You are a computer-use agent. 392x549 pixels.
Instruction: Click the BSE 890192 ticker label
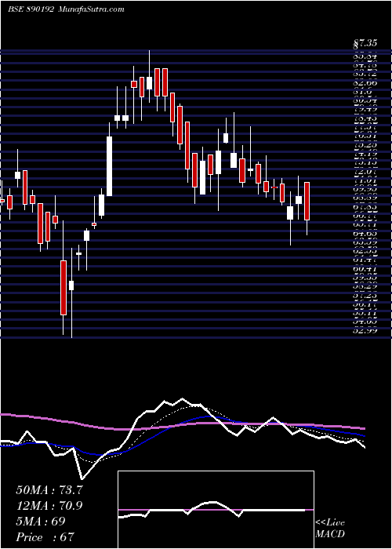pos(31,9)
